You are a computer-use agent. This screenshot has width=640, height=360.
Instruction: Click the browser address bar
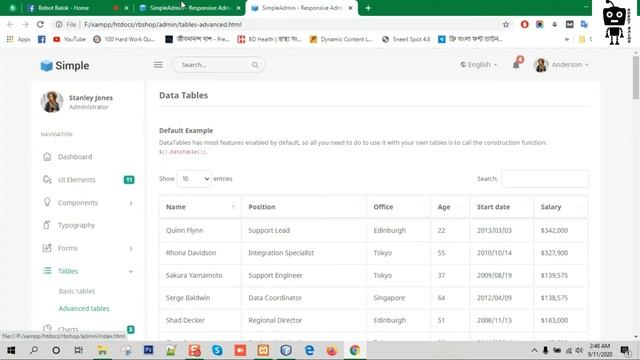pos(282,24)
